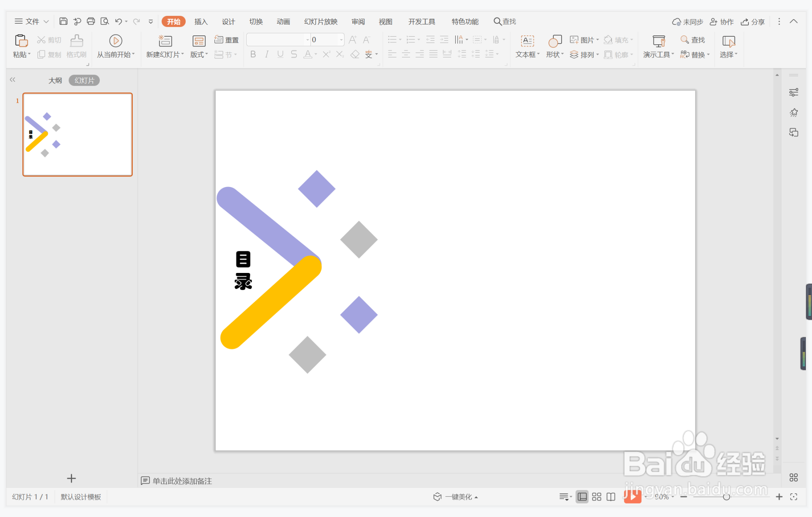The image size is (812, 517).
Task: Click the zoom slider handle
Action: (726, 497)
